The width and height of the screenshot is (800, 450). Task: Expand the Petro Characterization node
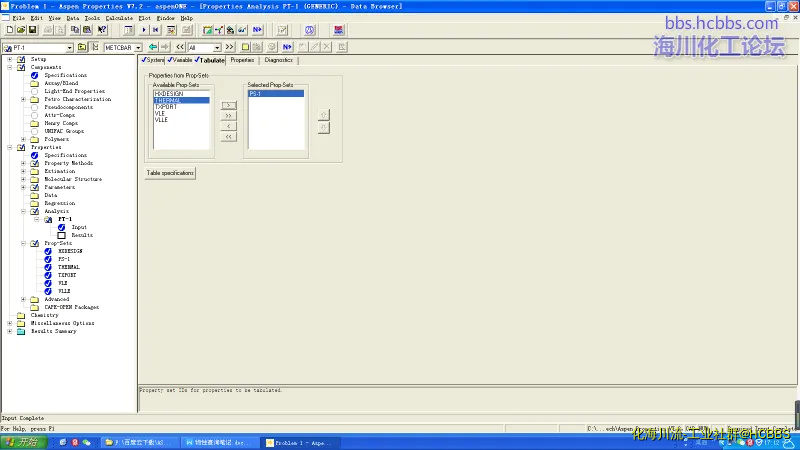point(23,99)
